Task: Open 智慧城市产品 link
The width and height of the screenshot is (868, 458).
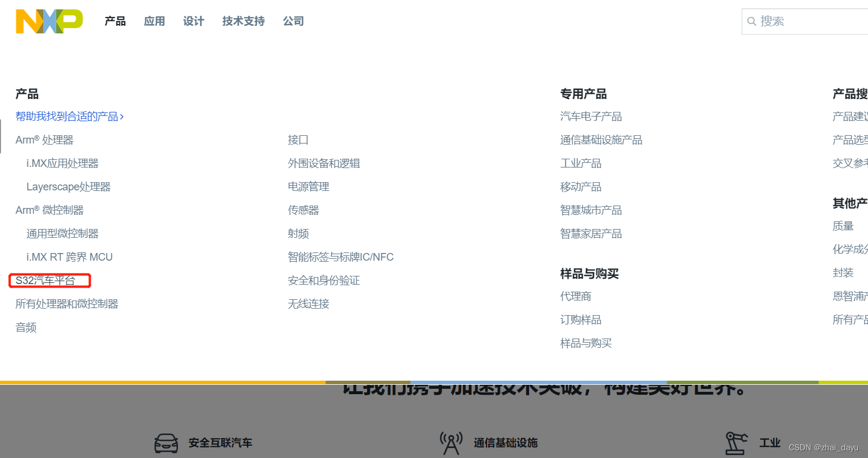Action: tap(591, 210)
